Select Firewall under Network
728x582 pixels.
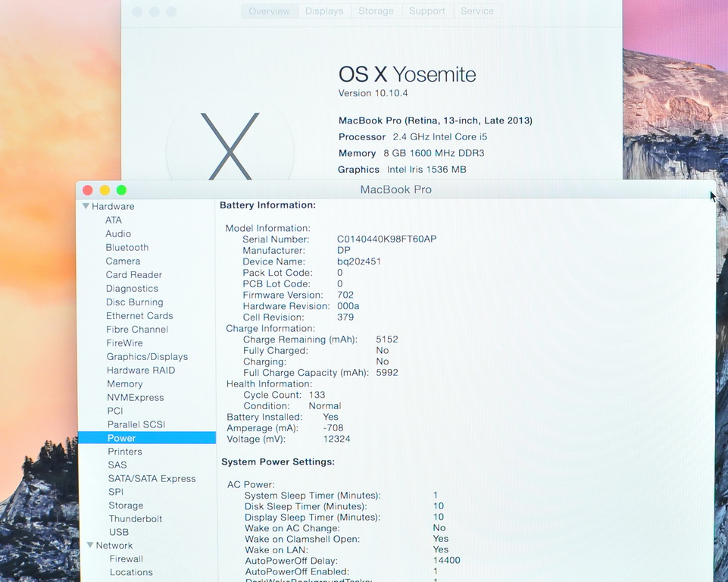tap(127, 559)
